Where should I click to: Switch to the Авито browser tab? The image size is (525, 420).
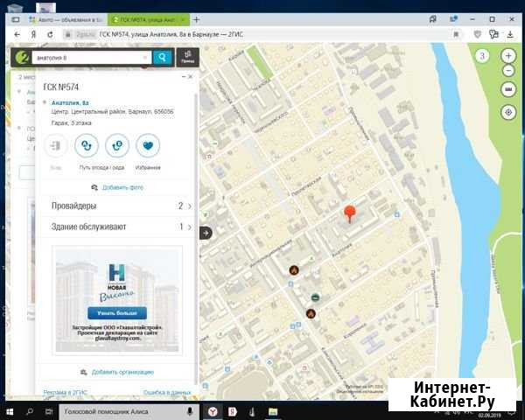pyautogui.click(x=67, y=20)
